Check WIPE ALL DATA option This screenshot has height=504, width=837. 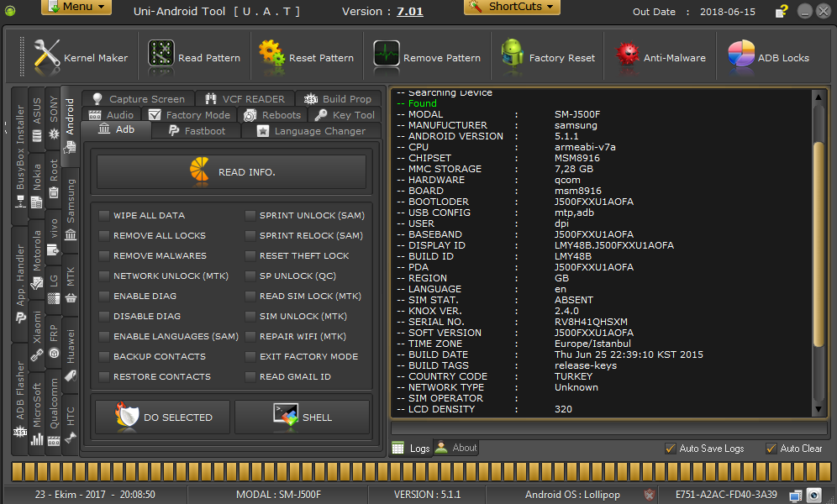(x=104, y=216)
